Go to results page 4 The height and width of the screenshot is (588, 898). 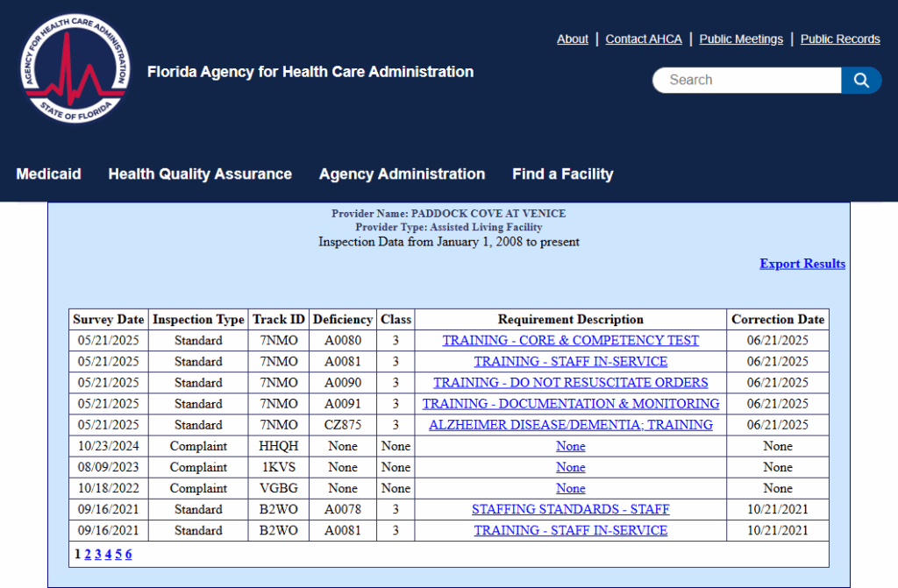108,554
